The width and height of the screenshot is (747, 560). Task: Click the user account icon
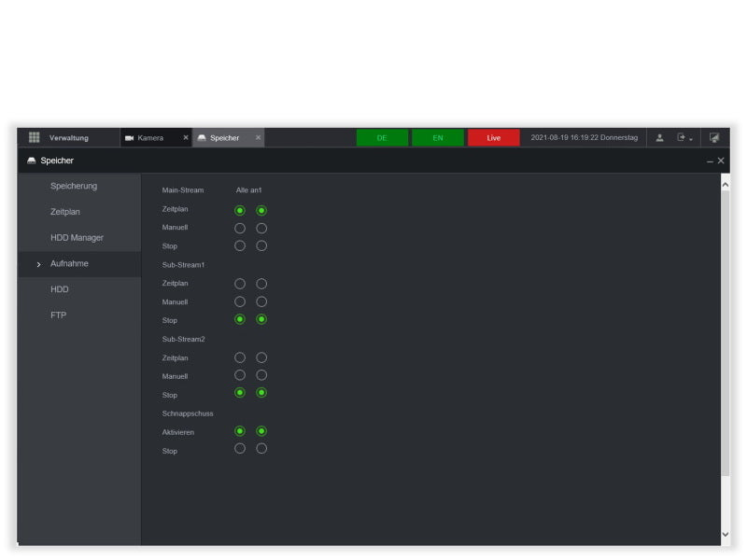(659, 137)
